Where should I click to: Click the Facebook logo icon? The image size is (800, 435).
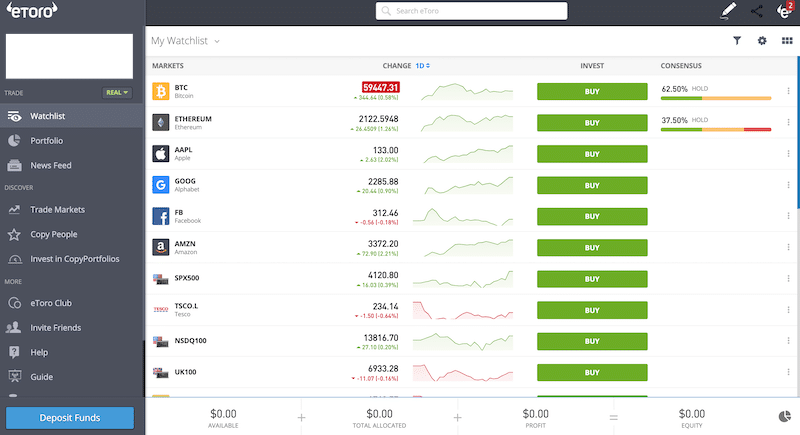point(161,216)
